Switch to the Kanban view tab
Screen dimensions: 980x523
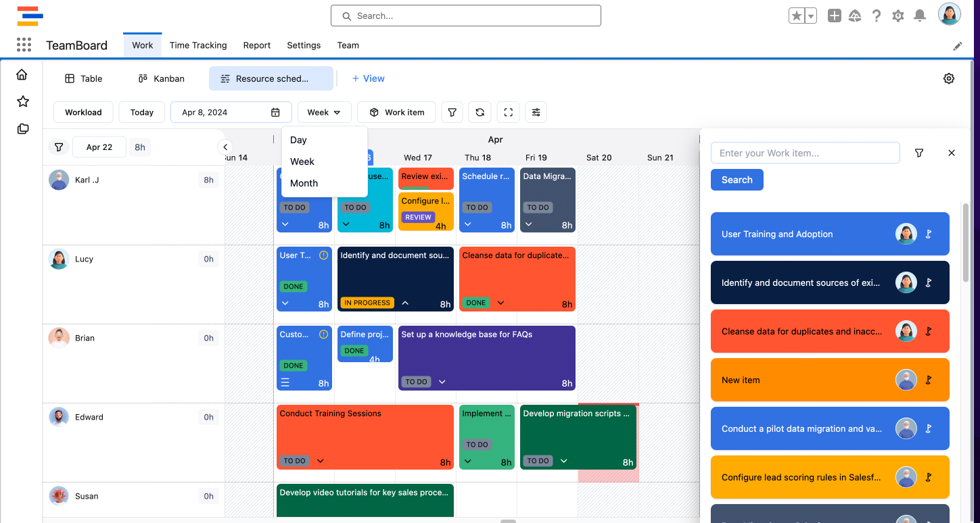click(162, 78)
